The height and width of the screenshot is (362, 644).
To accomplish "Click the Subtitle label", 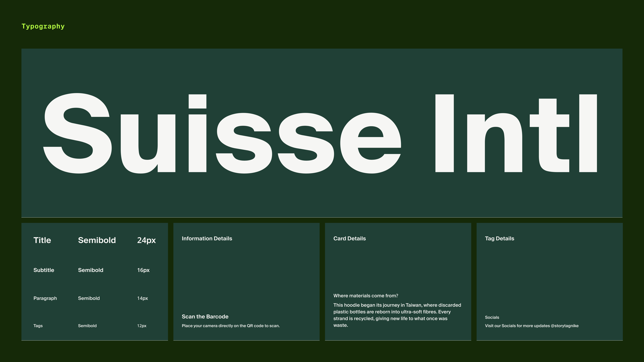I will click(44, 270).
